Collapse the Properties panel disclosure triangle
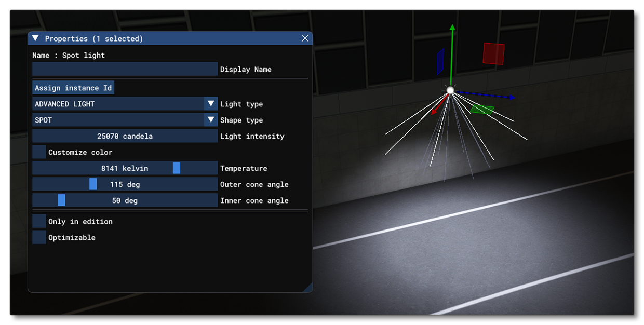 coord(35,38)
